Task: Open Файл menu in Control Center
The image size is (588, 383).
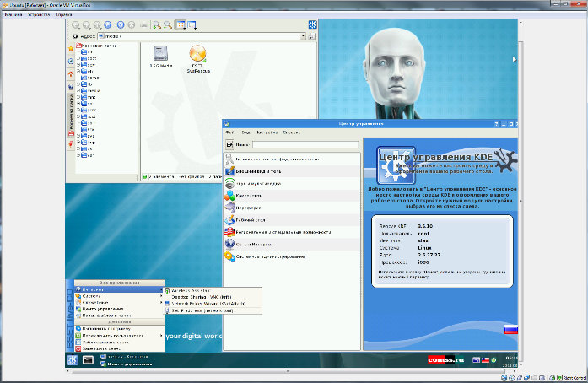Action: [x=230, y=132]
